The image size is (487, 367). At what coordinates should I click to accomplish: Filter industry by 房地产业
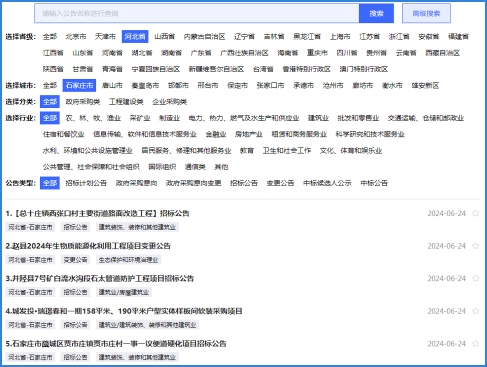[x=248, y=134]
